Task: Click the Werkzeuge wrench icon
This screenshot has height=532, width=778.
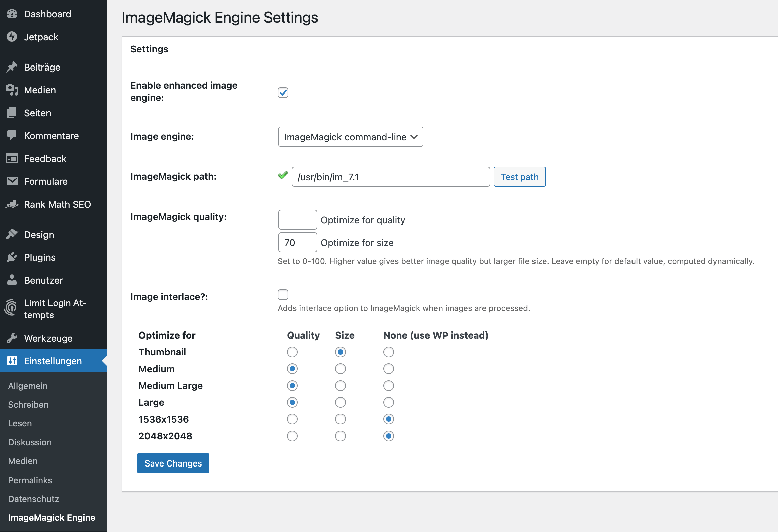Action: click(12, 338)
